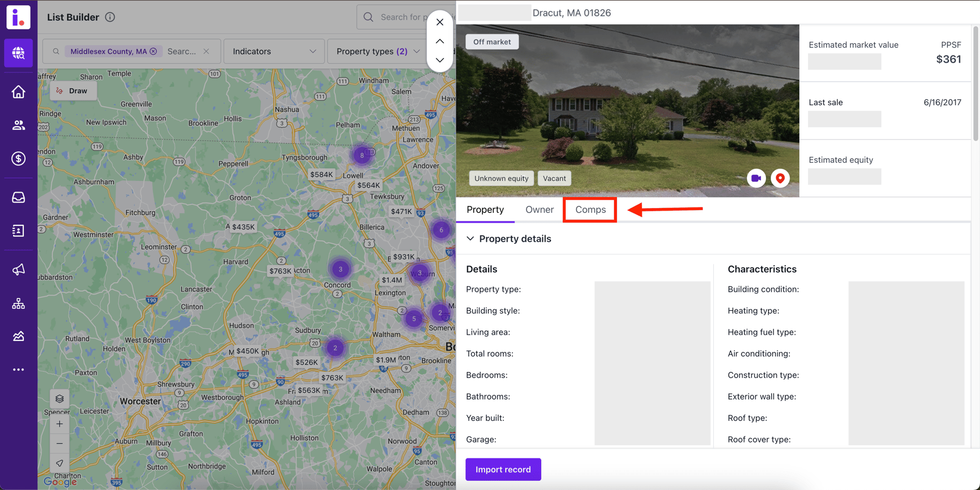Open the megaphone campaigns icon
Image resolution: width=980 pixels, height=490 pixels.
tap(19, 270)
